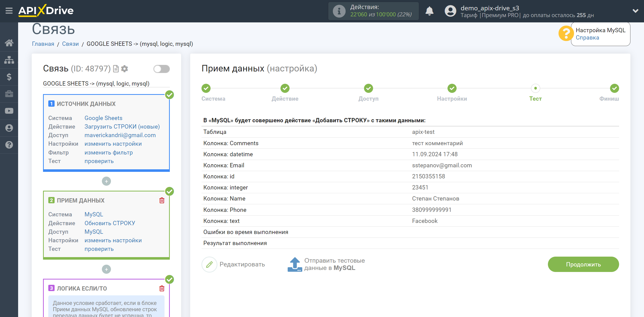Open connections sitemap icon in sidebar

9,60
